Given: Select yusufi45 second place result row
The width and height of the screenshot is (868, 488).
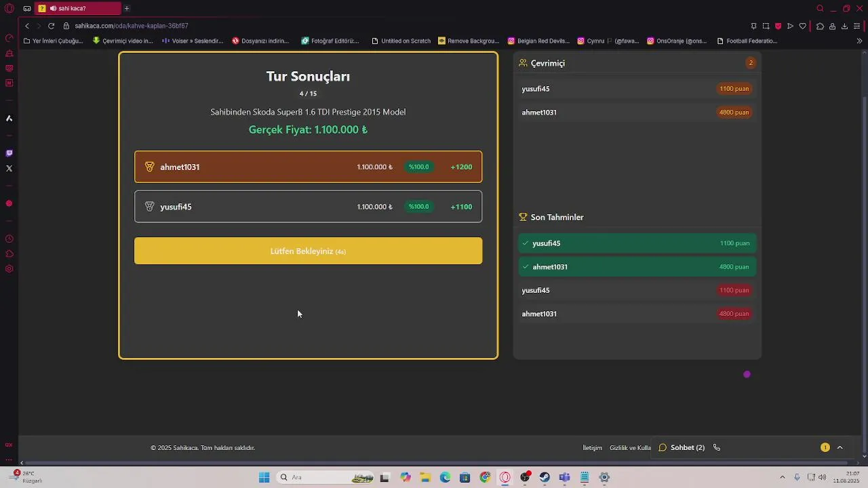Looking at the screenshot, I should point(309,207).
